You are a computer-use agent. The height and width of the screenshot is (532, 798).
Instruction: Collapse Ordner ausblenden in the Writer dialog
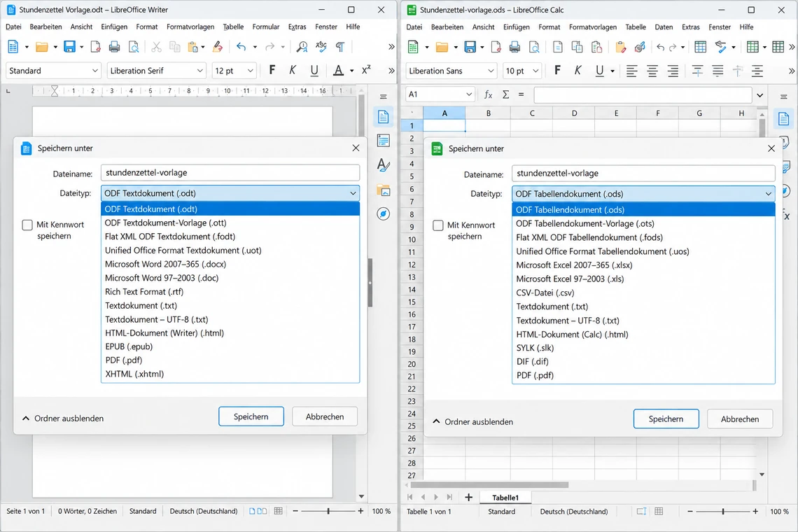coord(63,418)
